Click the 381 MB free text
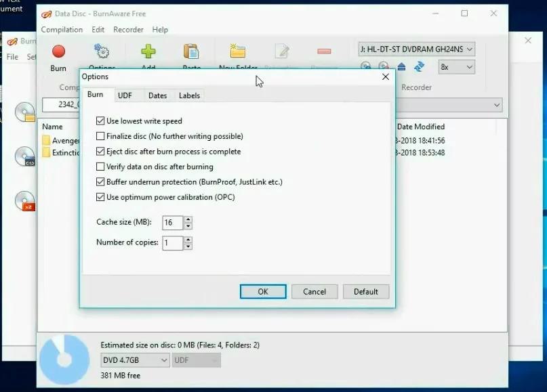Viewport: 547px width, 392px height. pyautogui.click(x=121, y=375)
